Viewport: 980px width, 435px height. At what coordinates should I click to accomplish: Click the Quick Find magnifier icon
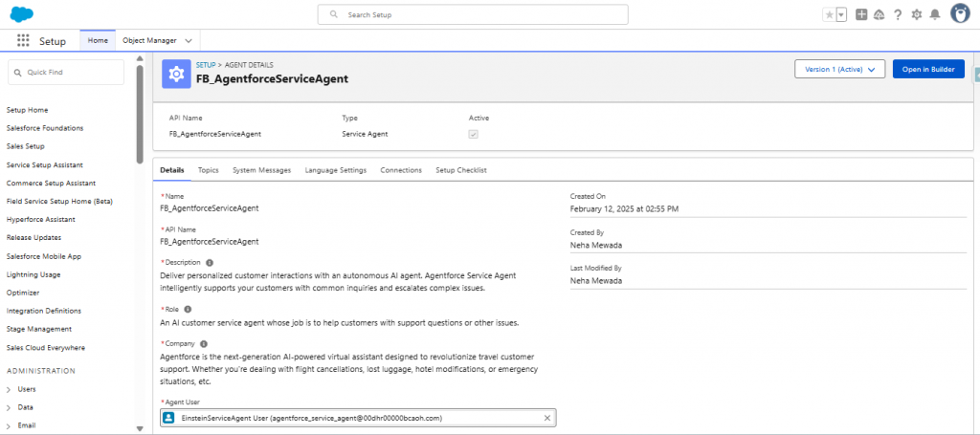[x=18, y=73]
